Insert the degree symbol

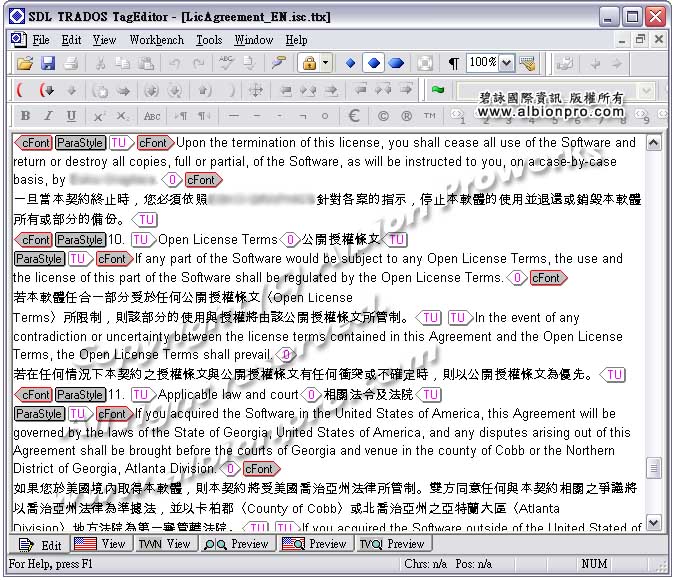[x=325, y=116]
